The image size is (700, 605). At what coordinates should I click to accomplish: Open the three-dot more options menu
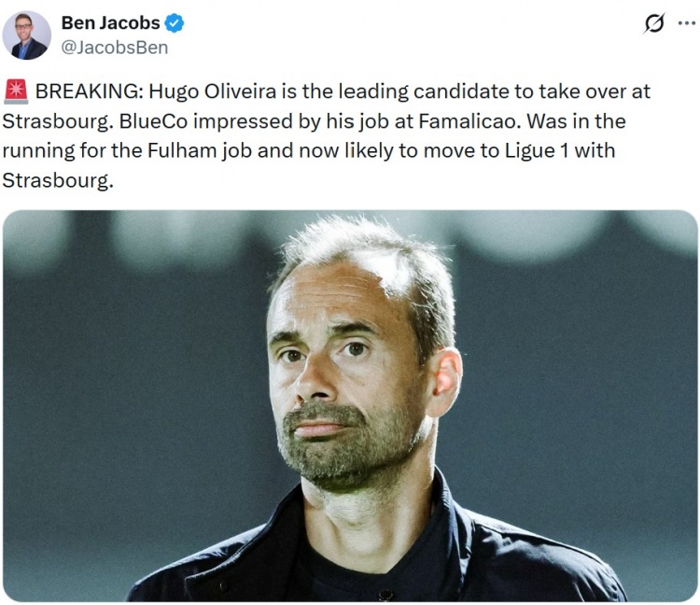[x=686, y=22]
